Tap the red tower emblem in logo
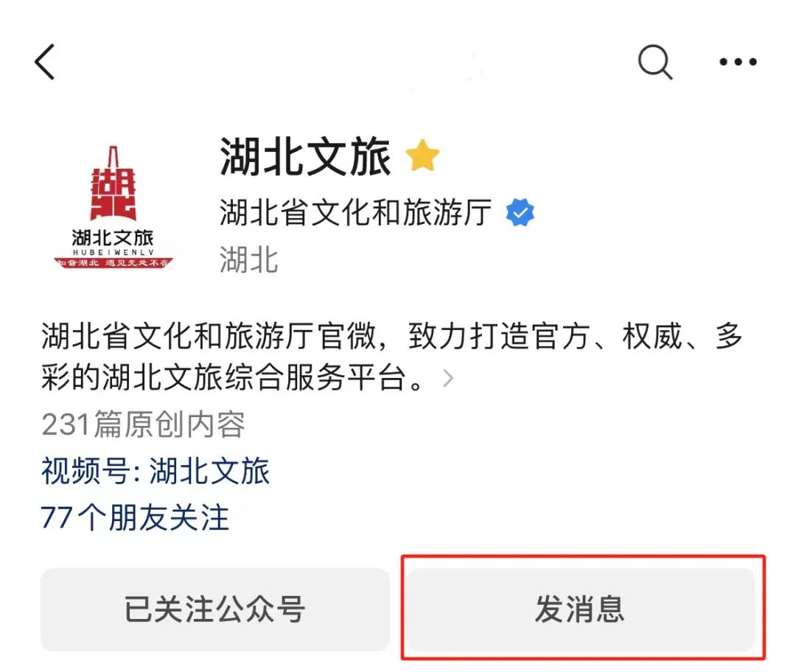This screenshot has height=672, width=796. pos(114,183)
